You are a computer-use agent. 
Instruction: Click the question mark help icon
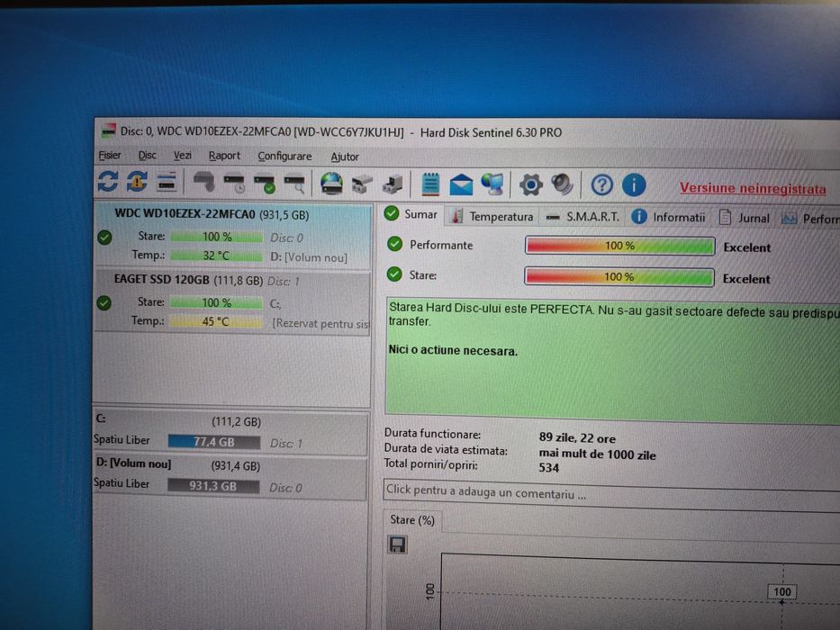point(601,185)
